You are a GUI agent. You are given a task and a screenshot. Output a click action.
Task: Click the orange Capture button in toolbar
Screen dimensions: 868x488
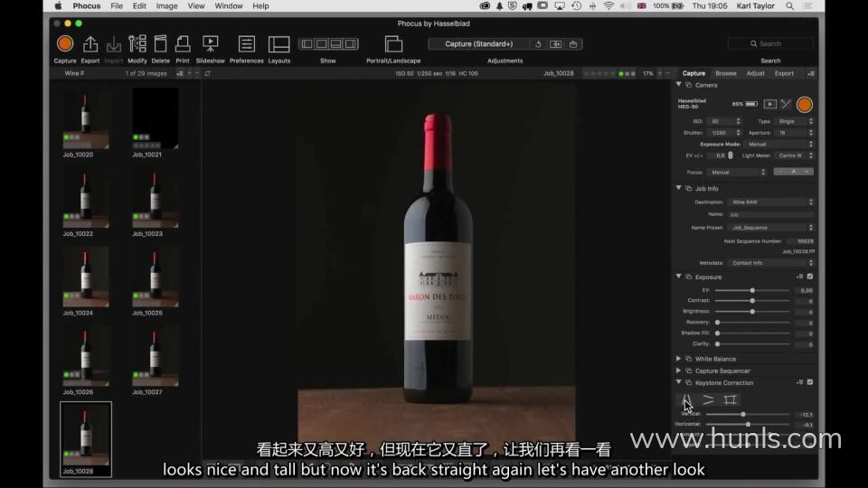tap(65, 43)
